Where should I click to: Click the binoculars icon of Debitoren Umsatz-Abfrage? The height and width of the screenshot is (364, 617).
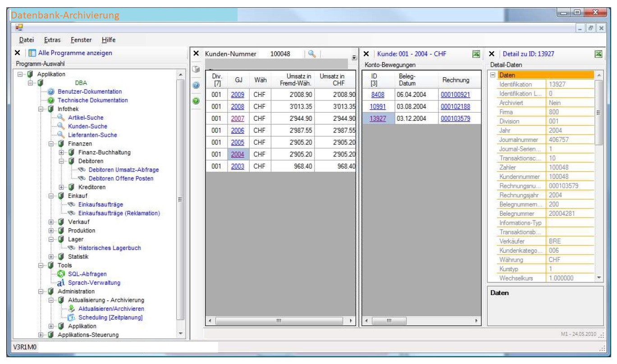[81, 170]
